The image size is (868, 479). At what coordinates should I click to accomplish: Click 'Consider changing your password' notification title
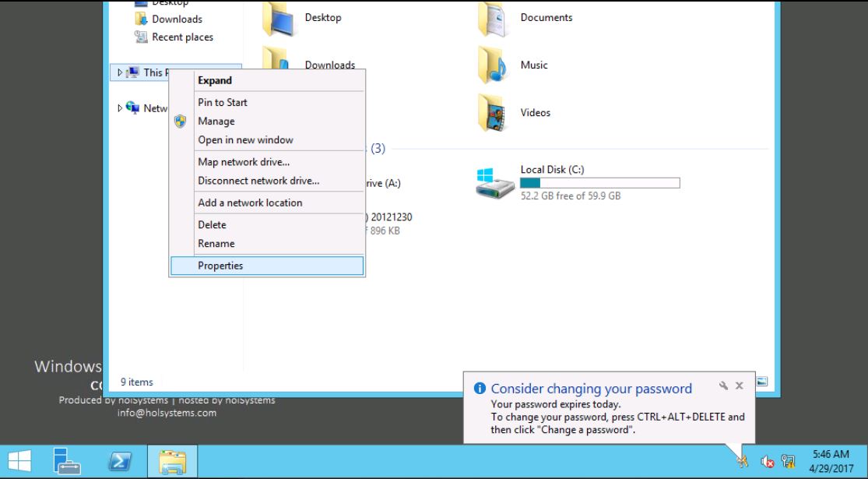click(x=591, y=389)
